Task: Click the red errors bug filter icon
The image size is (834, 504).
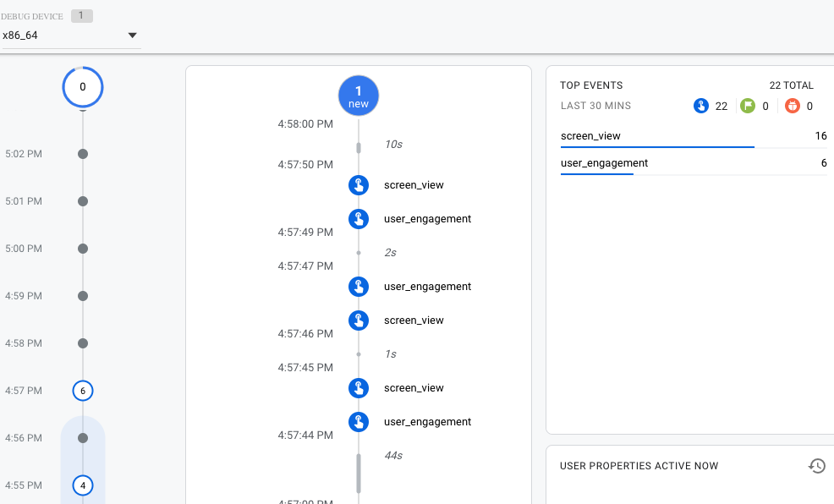Action: 793,106
